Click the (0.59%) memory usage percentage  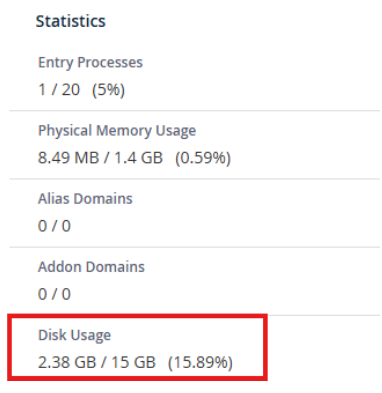(x=203, y=158)
